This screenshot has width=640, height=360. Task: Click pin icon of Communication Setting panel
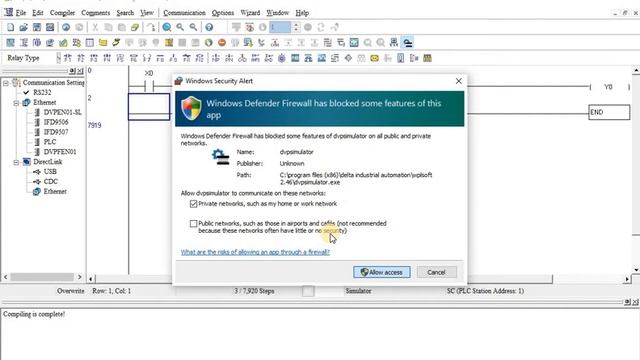pyautogui.click(x=72, y=71)
